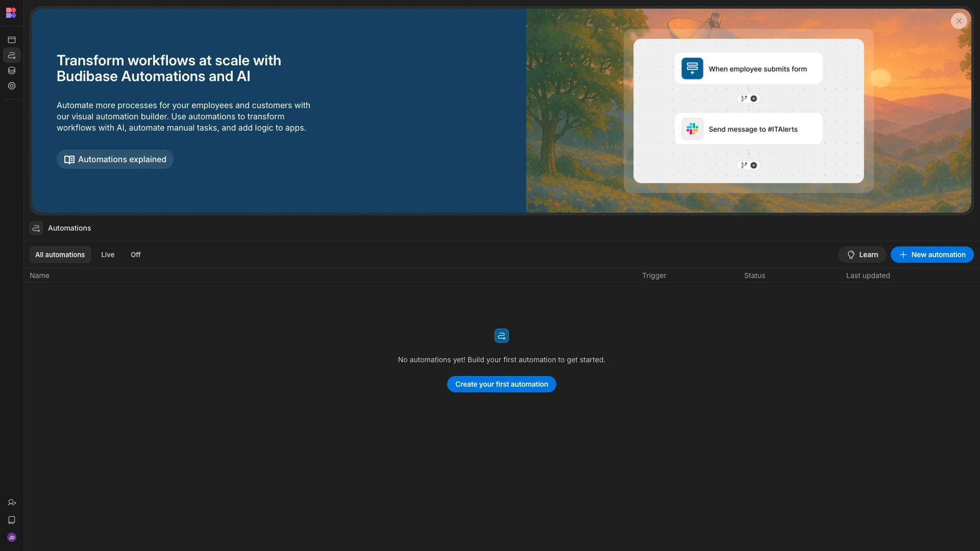Click the Name column header

[x=39, y=275]
